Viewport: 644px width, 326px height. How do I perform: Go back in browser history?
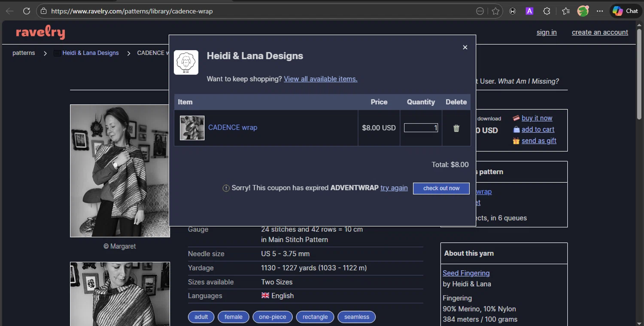tap(9, 11)
